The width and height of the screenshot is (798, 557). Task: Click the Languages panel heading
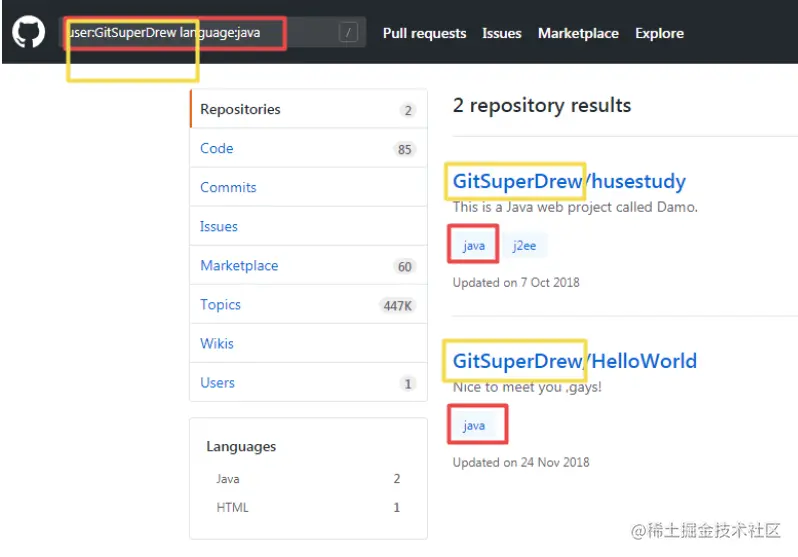click(241, 447)
